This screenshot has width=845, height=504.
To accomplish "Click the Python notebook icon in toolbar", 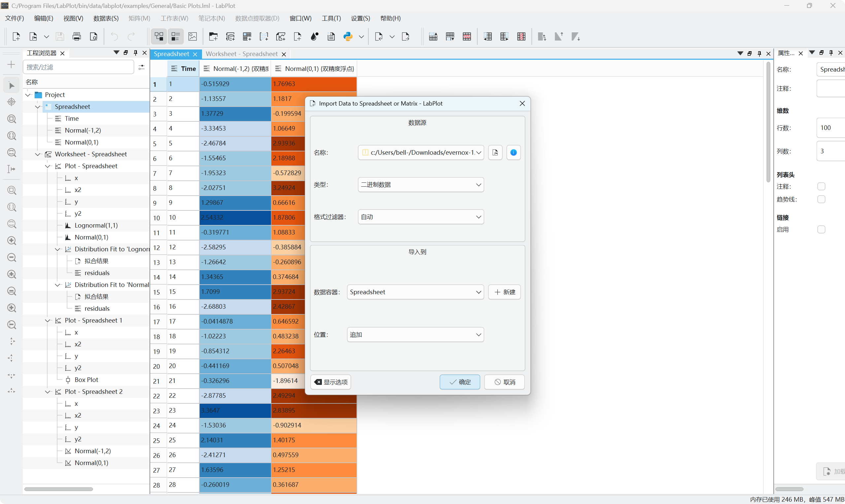I will click(x=348, y=36).
